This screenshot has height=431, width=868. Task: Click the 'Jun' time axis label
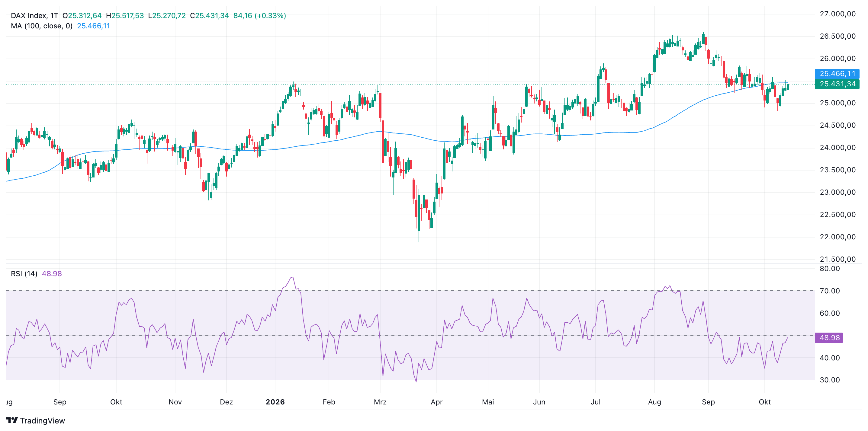pos(539,402)
